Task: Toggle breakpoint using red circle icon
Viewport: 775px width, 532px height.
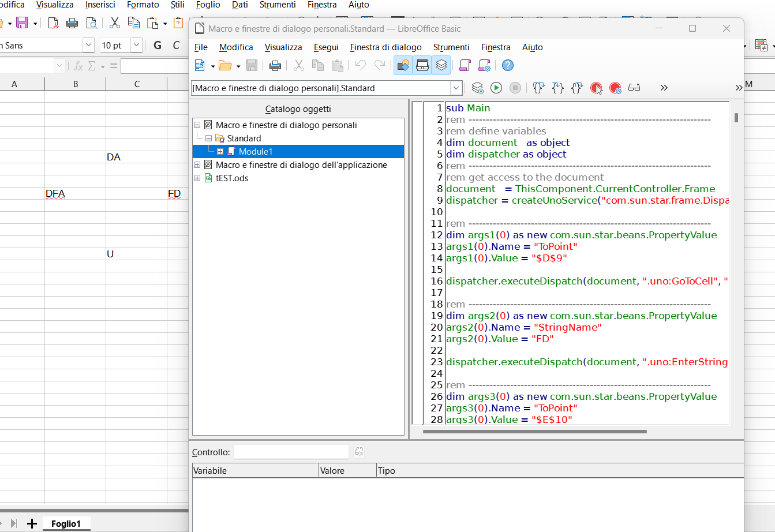Action: (596, 88)
